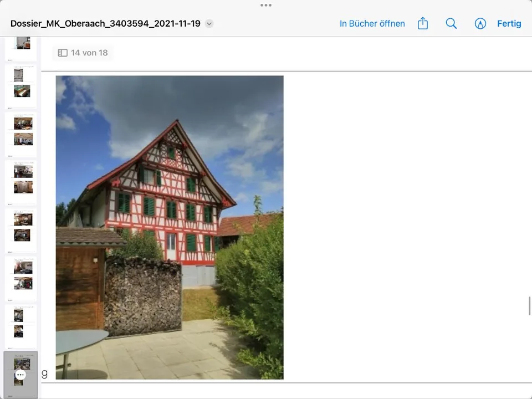This screenshot has width=532, height=399.
Task: Go to thumbnail page with green-topped furniture photo
Action: click(21, 86)
